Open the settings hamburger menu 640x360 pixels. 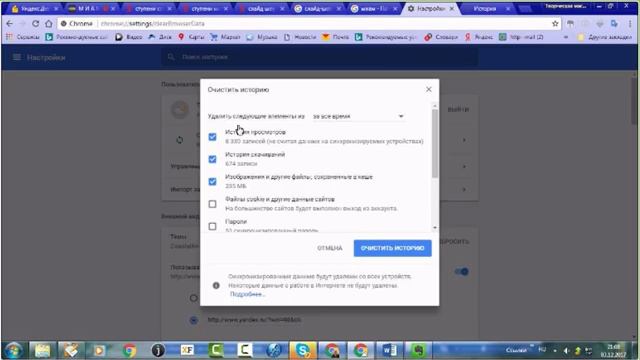point(17,57)
